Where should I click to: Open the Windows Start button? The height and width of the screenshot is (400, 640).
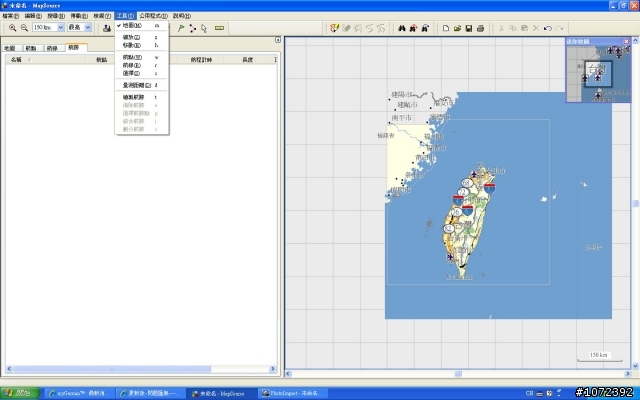20,393
